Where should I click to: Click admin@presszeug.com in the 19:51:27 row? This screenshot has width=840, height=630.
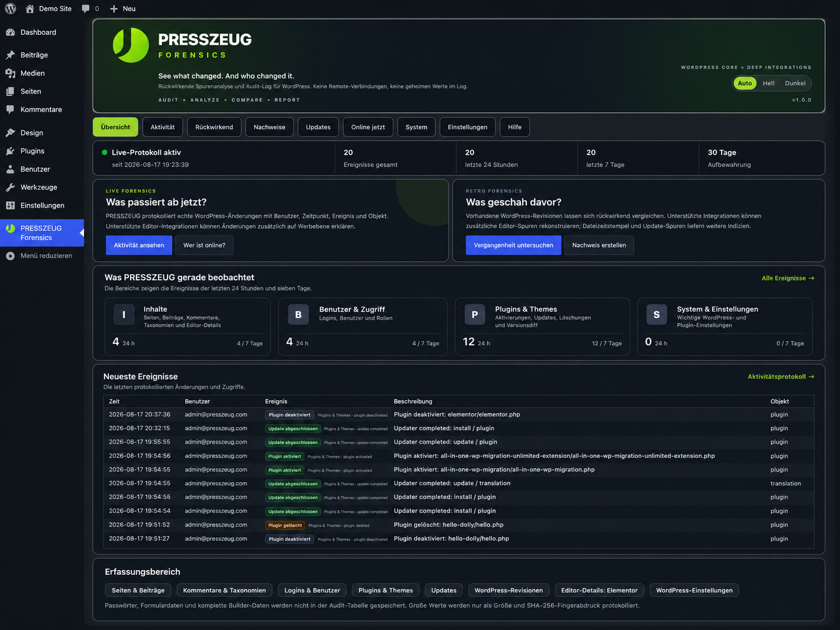216,539
